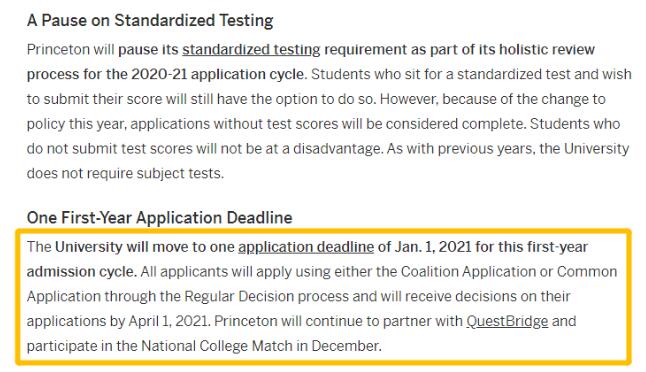This screenshot has width=646, height=372.
Task: Click the bold "holistic review" words
Action: (x=547, y=49)
